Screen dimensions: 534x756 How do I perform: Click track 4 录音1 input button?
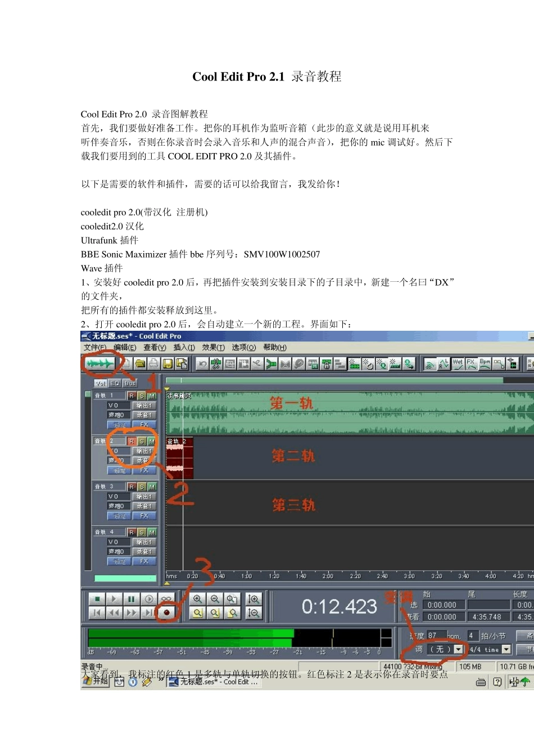[x=144, y=552]
